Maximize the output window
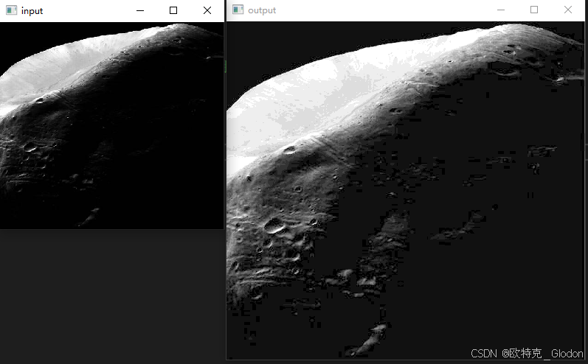Screen dimensions: 588x364 pyautogui.click(x=534, y=10)
